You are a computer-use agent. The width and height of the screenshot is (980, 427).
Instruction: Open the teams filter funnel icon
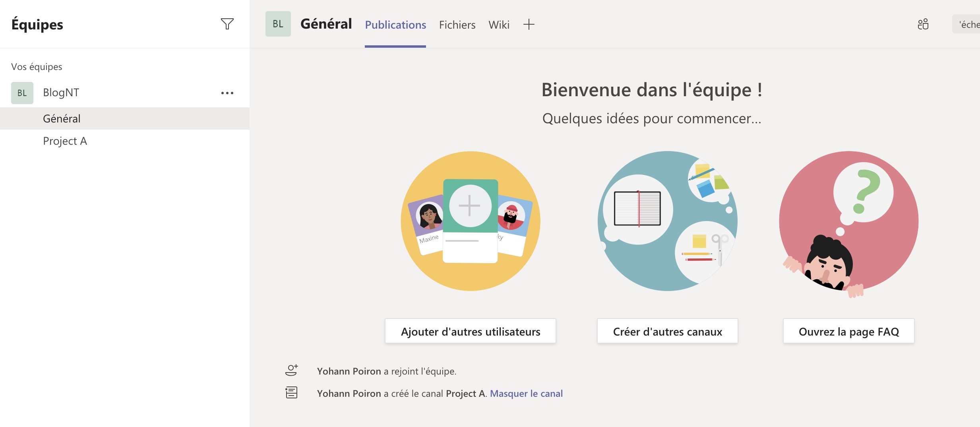(227, 24)
